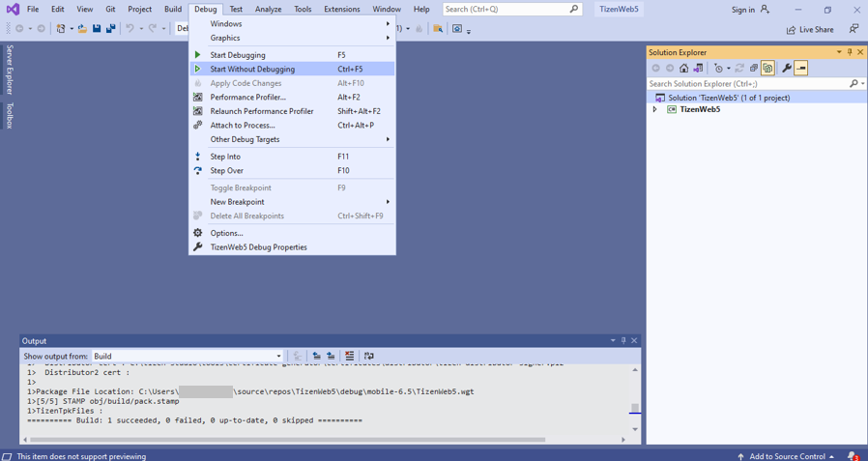
Task: Open Properties wrench in Solution Explorer
Action: [x=786, y=69]
